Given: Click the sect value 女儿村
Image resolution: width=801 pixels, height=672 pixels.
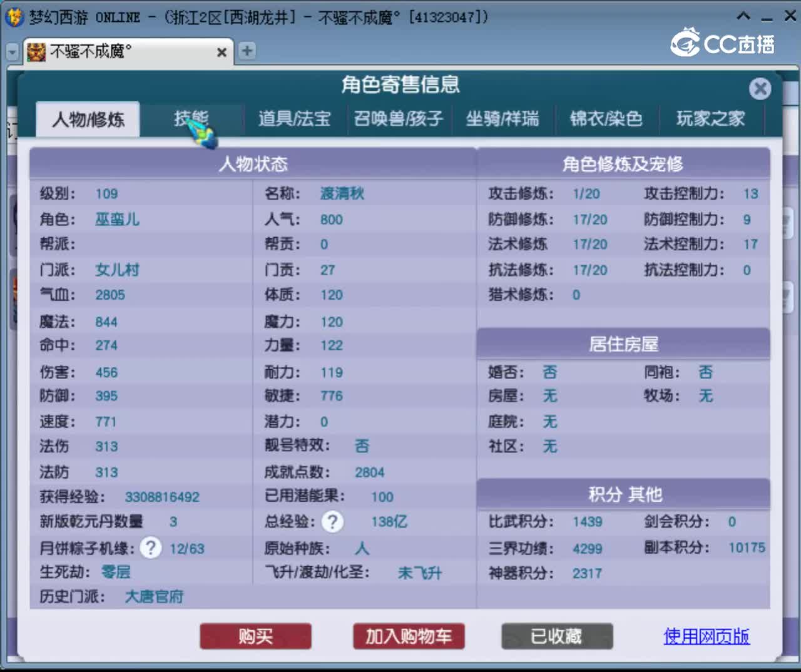Looking at the screenshot, I should [x=117, y=270].
